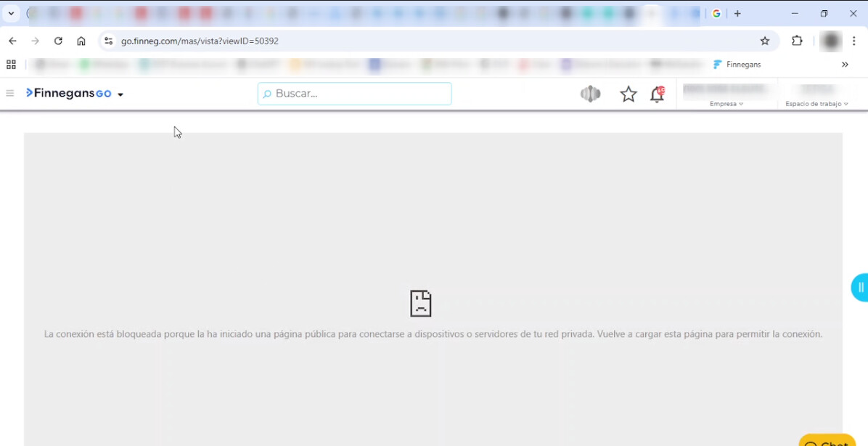Reload the page with the browser refresh button
868x446 pixels.
point(58,41)
